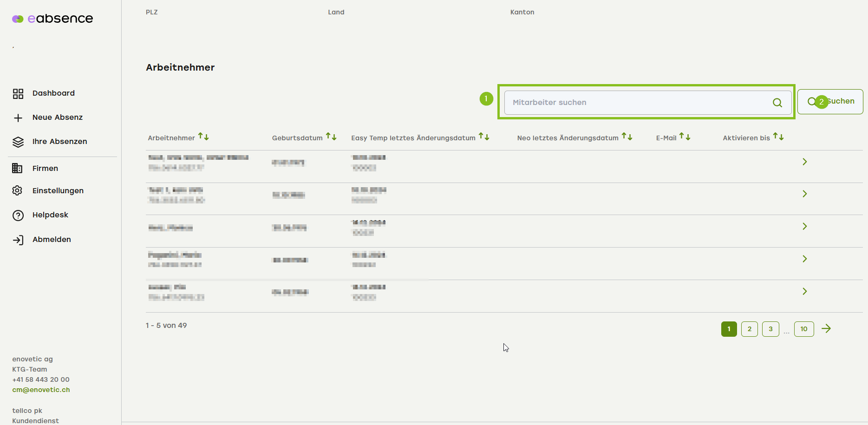This screenshot has width=868, height=425.
Task: Open third employee row using chevron
Action: click(x=805, y=226)
